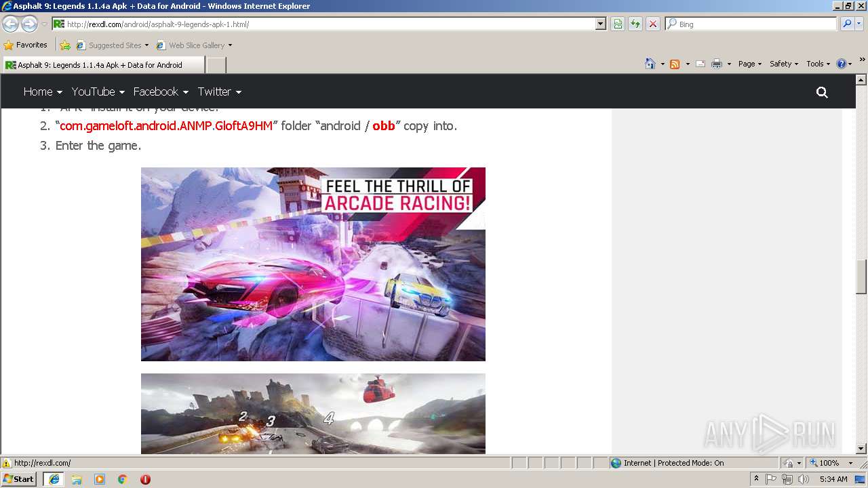This screenshot has height=488, width=868.
Task: Click the clock showing 5:34 AM
Action: (833, 479)
